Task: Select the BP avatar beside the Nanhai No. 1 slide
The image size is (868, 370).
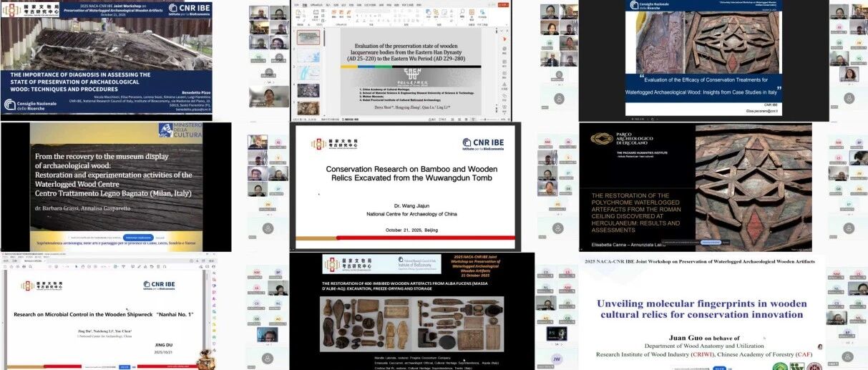Action: point(278,272)
